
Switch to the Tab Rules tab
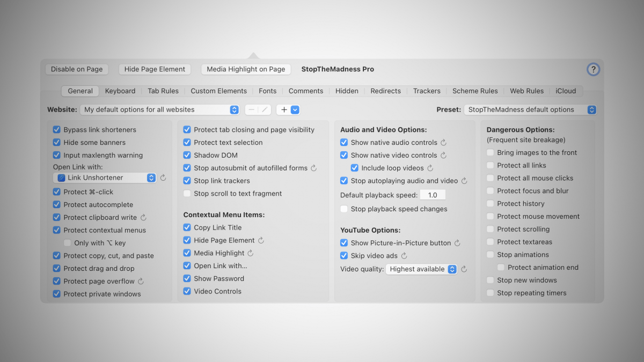(x=163, y=91)
